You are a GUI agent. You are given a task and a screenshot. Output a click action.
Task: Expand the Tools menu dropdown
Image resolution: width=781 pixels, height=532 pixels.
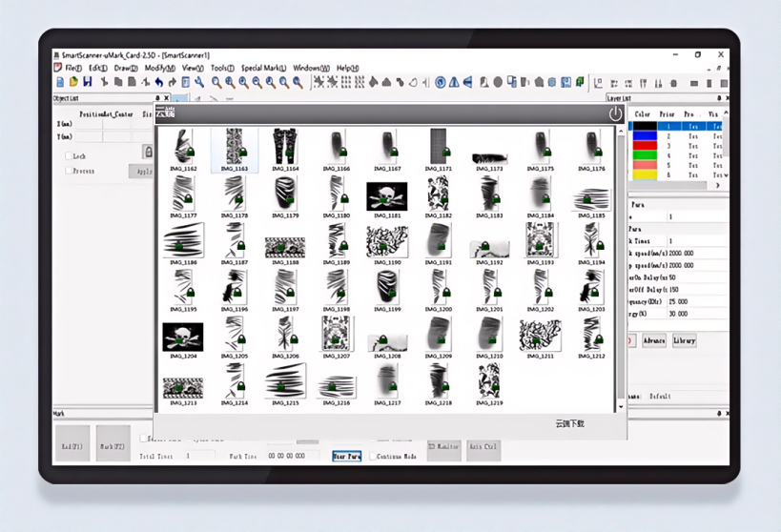pos(222,69)
